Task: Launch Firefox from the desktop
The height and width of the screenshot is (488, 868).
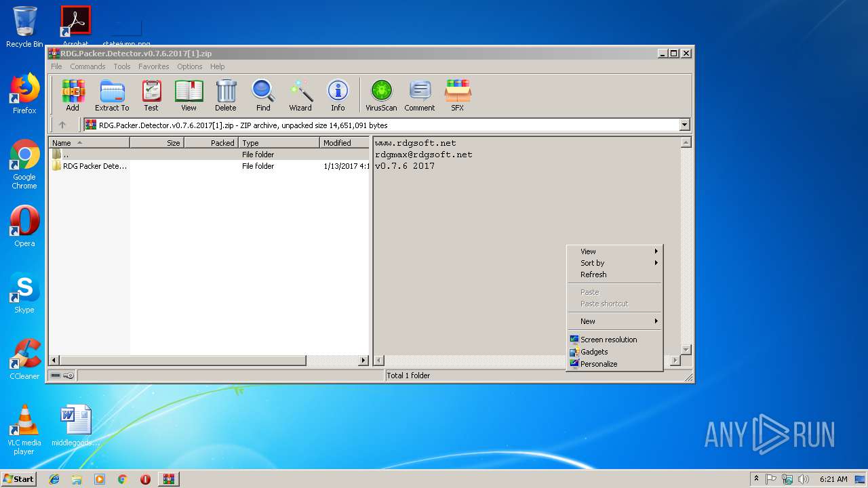Action: tap(24, 94)
